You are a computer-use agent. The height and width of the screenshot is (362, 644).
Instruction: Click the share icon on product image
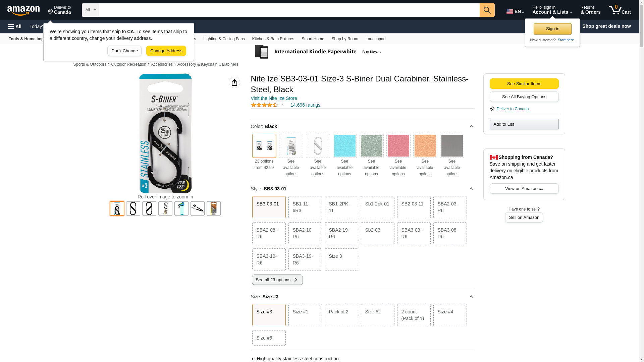(234, 82)
